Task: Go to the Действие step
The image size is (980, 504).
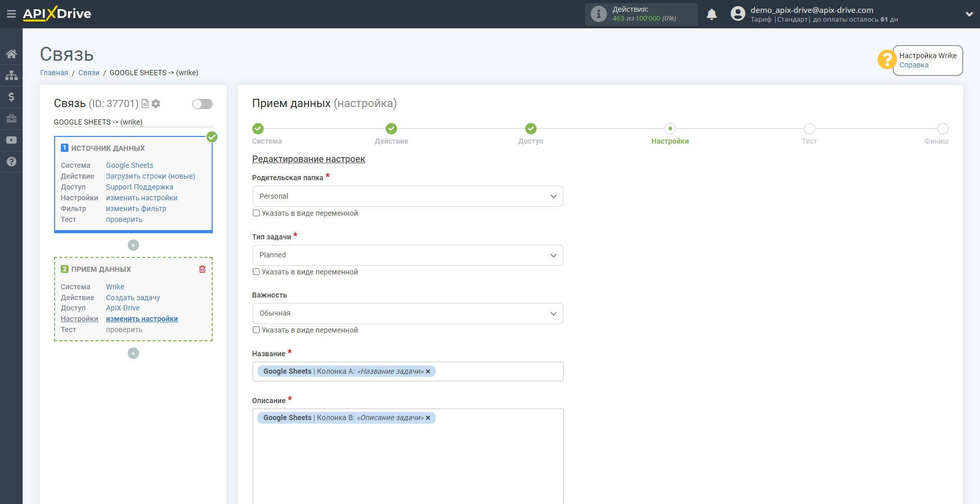Action: [x=391, y=129]
